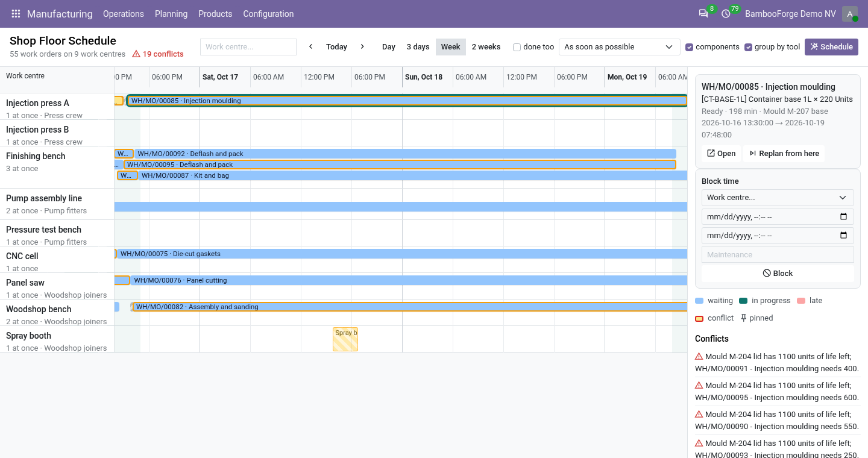Open the activities clock icon with badge 79

click(726, 14)
